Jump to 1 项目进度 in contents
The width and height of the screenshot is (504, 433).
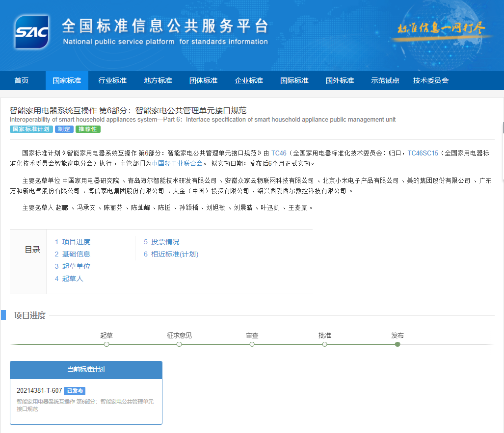(72, 242)
